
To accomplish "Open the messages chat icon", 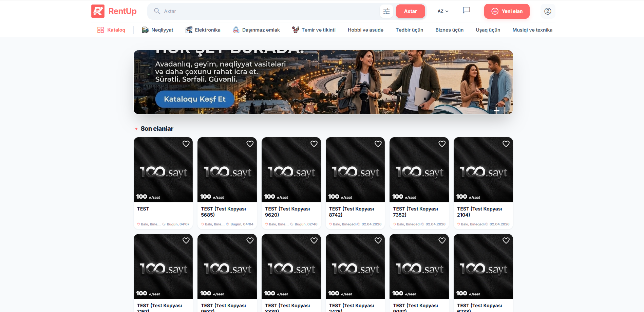I will pyautogui.click(x=466, y=11).
